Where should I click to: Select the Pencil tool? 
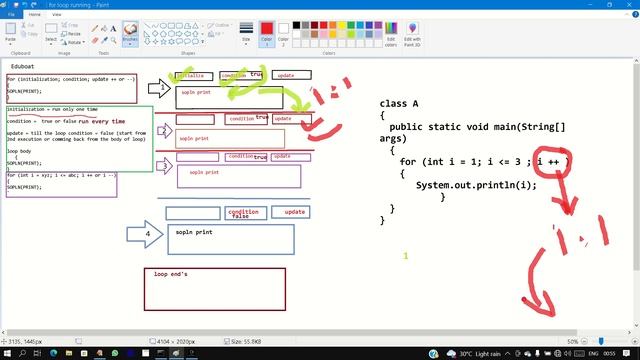(95, 28)
